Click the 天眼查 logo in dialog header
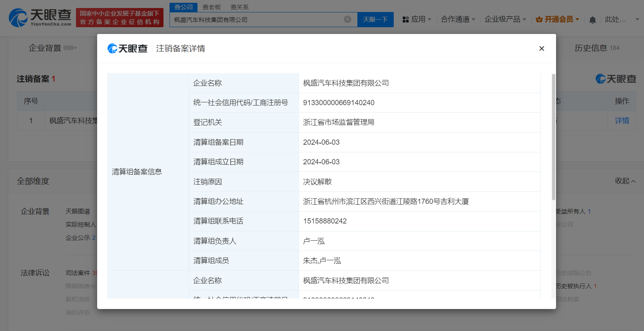Viewport: 644px width, 331px height. 128,48
